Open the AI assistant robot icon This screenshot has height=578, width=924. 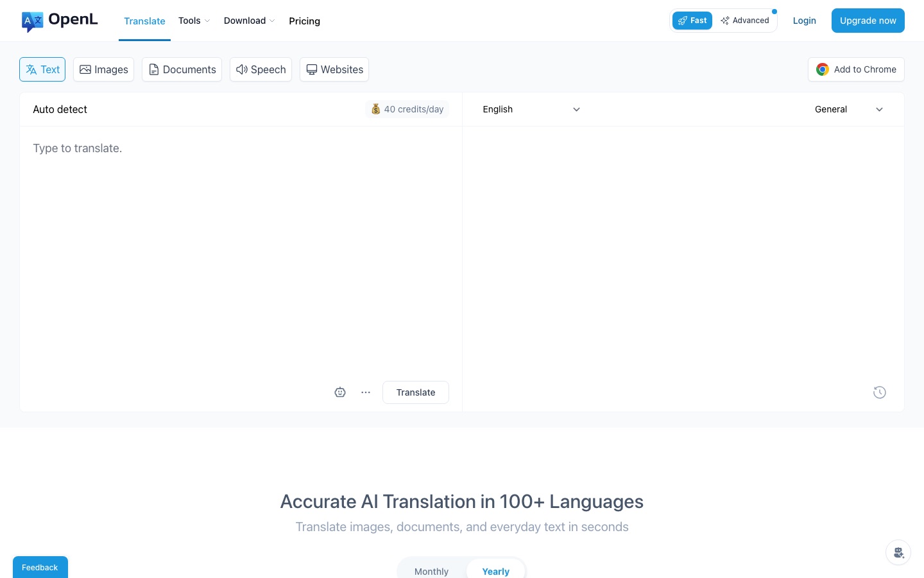(340, 392)
